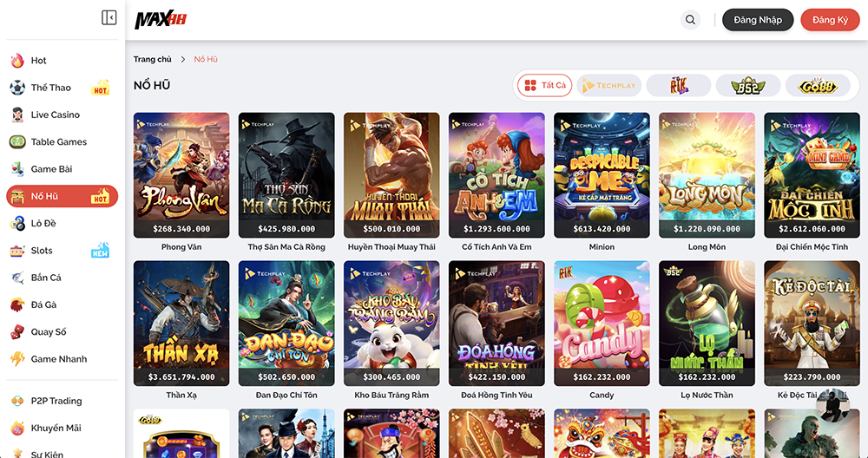
Task: Go to Trang chủ breadcrumb link
Action: (152, 59)
